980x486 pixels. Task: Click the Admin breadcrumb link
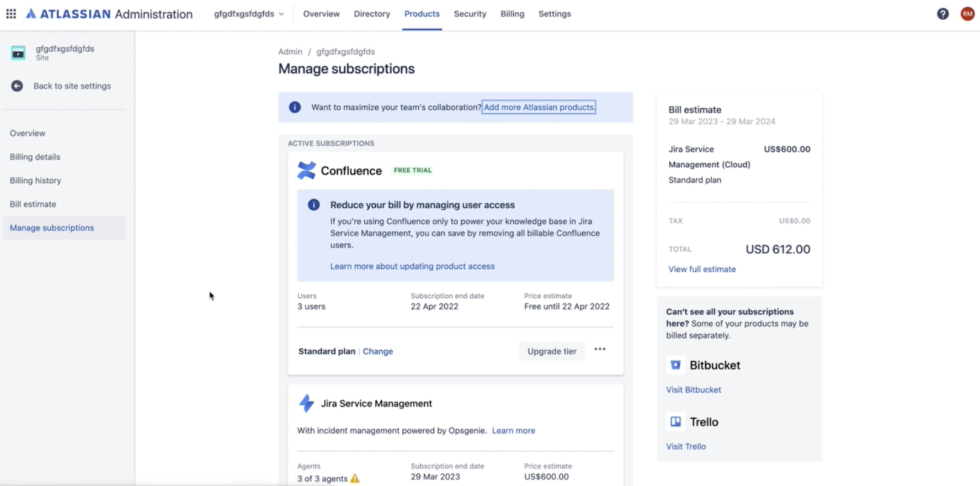click(x=290, y=51)
